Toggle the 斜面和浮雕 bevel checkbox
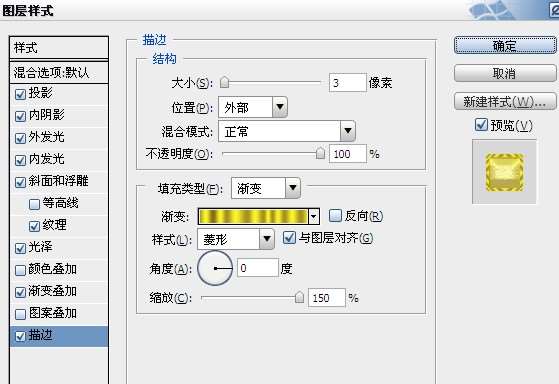This screenshot has width=559, height=384. 20,182
